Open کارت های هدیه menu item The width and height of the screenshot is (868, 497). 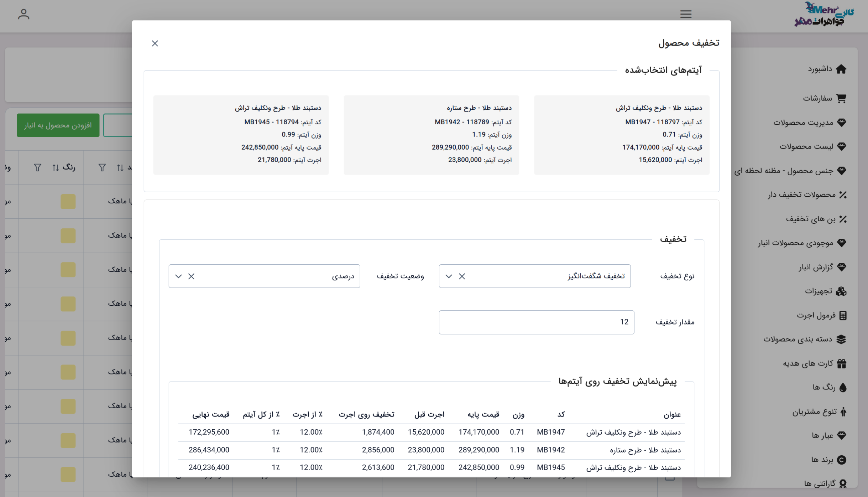808,363
